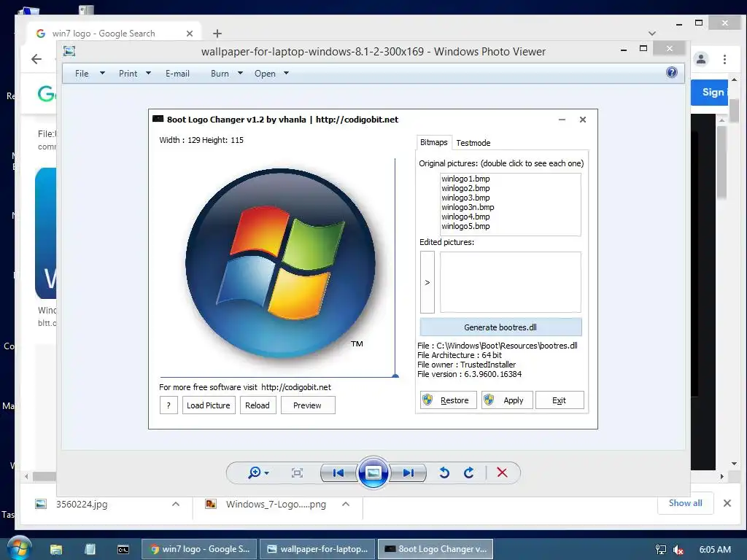Screen dimensions: 747x560
Task: Open the Chrome profile icon
Action: click(701, 59)
